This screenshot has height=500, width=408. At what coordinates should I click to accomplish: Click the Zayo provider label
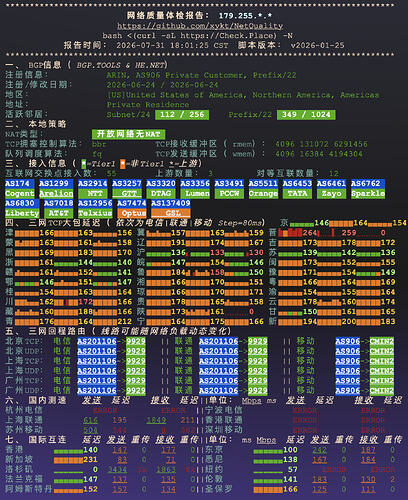pos(331,194)
